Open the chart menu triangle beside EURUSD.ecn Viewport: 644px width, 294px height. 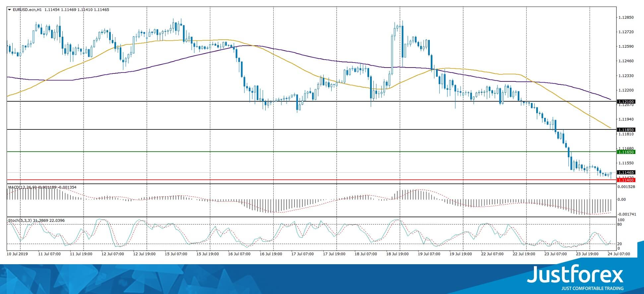9,10
